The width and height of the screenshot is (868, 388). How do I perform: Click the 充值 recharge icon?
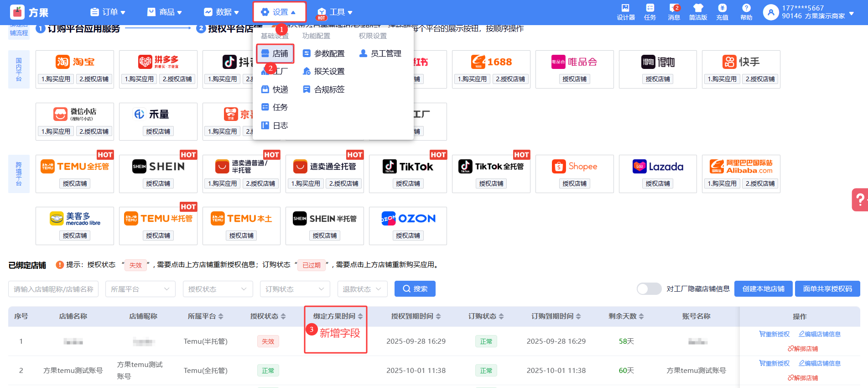(x=722, y=8)
